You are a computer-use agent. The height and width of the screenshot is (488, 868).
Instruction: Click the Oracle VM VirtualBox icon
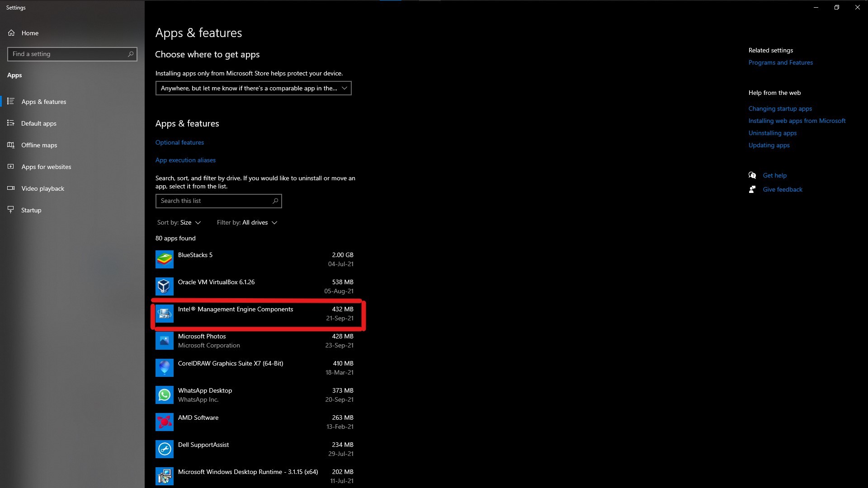(x=164, y=286)
